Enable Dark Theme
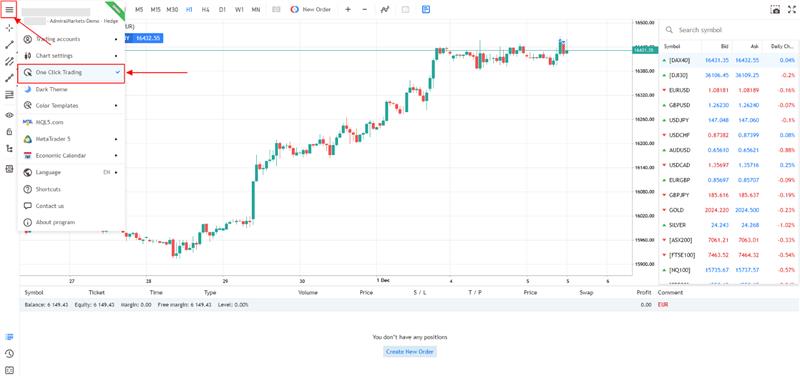800x378 pixels. (x=71, y=89)
